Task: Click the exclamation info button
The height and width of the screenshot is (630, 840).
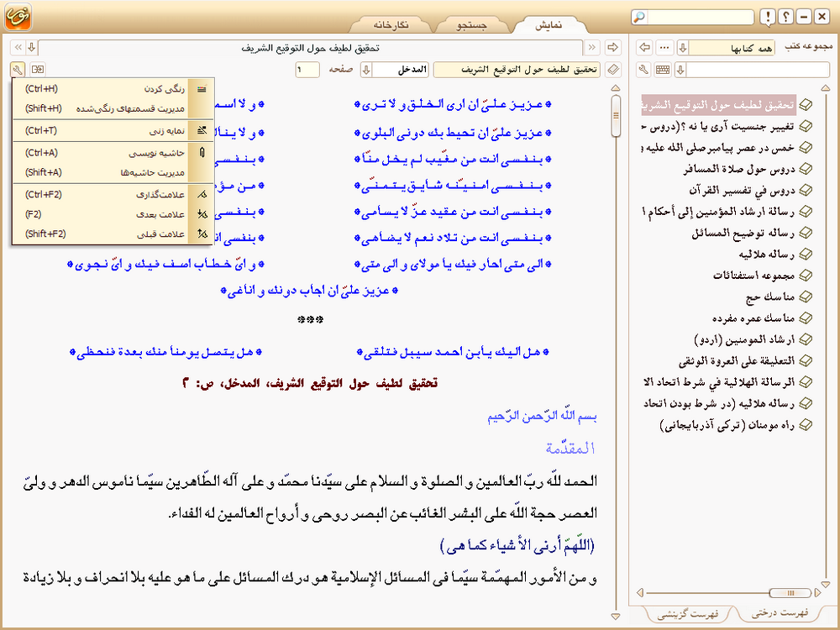Action: tap(768, 17)
